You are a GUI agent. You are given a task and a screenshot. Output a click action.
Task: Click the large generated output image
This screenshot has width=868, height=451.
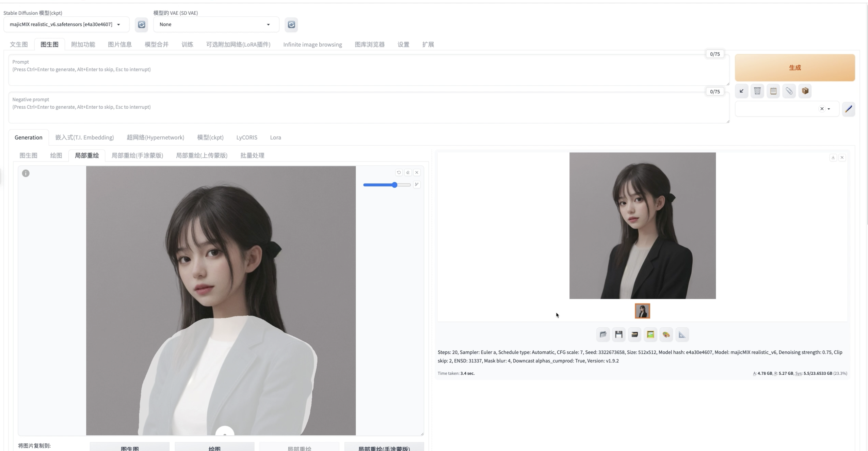642,226
